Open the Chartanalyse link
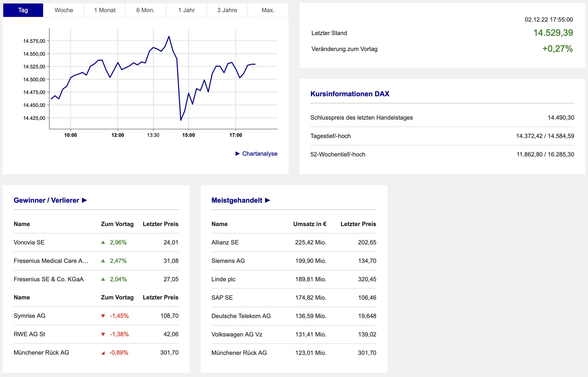The image size is (588, 377). click(260, 153)
